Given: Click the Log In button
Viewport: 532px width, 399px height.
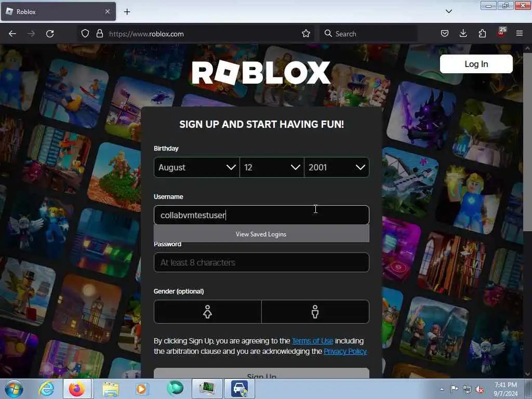Looking at the screenshot, I should [476, 64].
